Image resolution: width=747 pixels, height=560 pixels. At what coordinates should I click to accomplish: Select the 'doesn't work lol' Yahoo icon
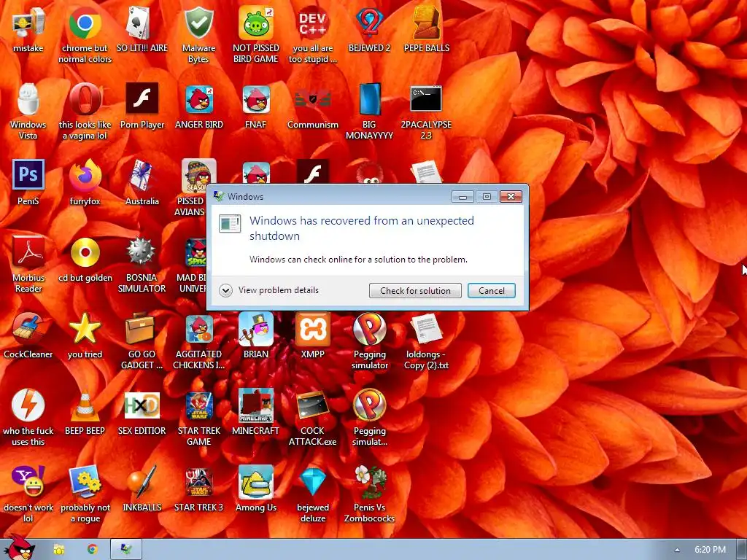[28, 481]
